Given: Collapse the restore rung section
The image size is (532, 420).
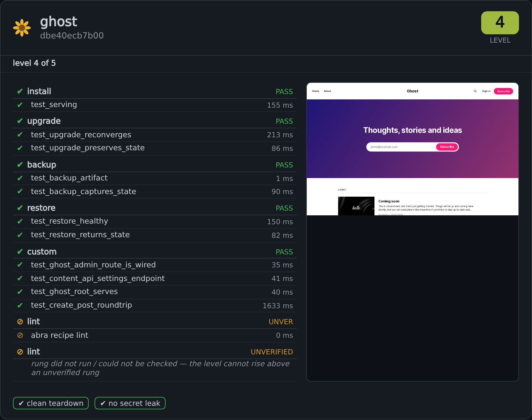Looking at the screenshot, I should click(155, 208).
